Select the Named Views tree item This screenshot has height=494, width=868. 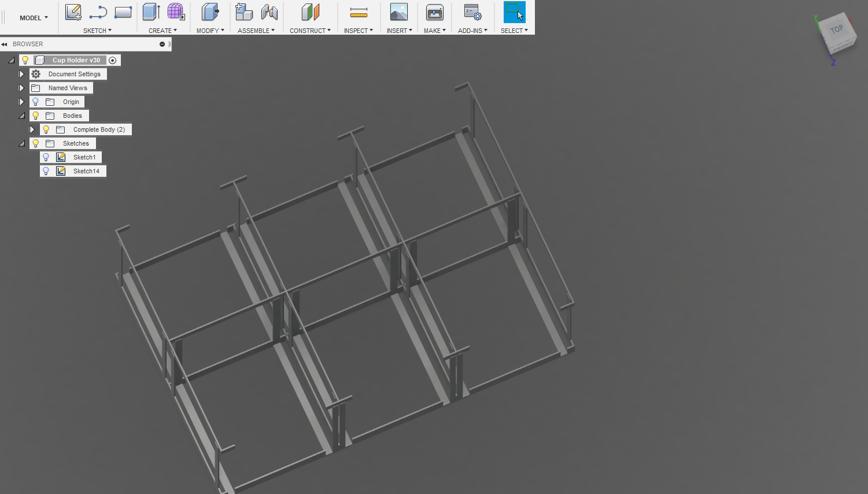pos(68,88)
